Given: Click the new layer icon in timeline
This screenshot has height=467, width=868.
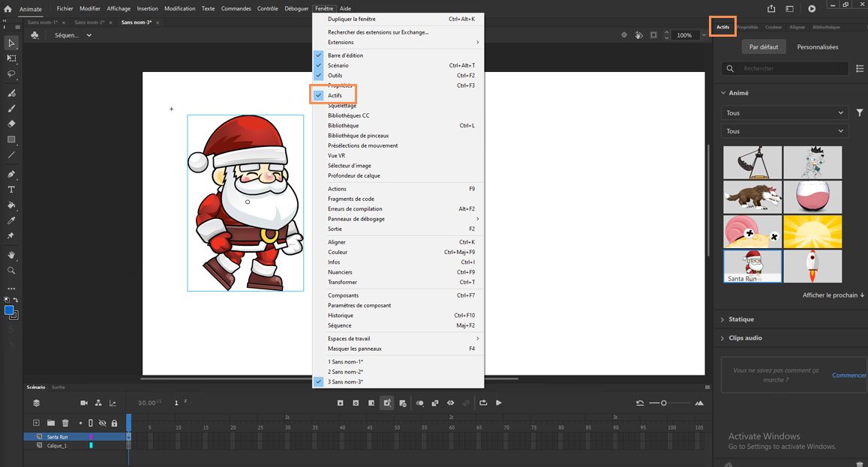Looking at the screenshot, I should pos(36,423).
